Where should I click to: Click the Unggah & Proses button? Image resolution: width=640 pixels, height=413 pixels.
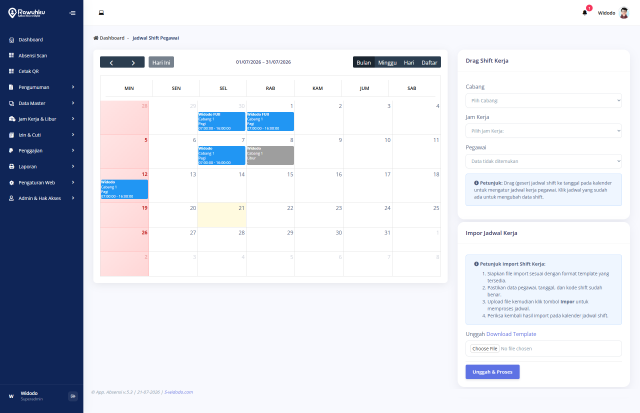(492, 372)
